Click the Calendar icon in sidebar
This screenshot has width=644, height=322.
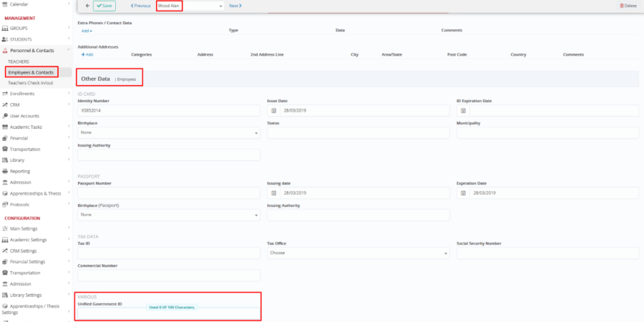(x=5, y=4)
